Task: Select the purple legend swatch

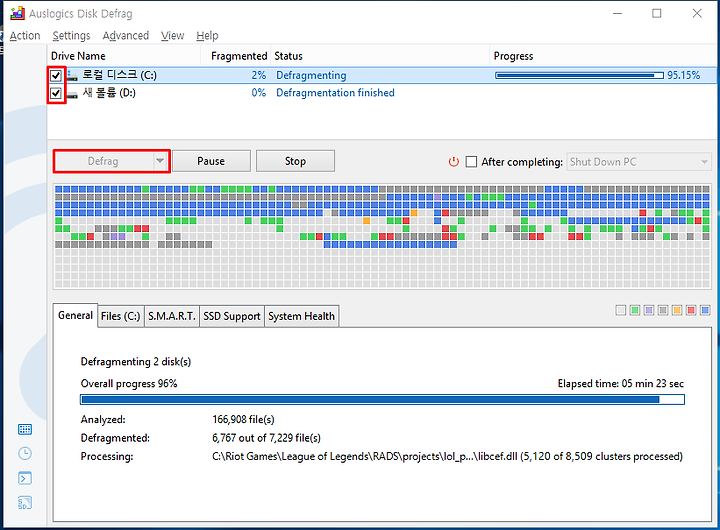Action: point(649,310)
